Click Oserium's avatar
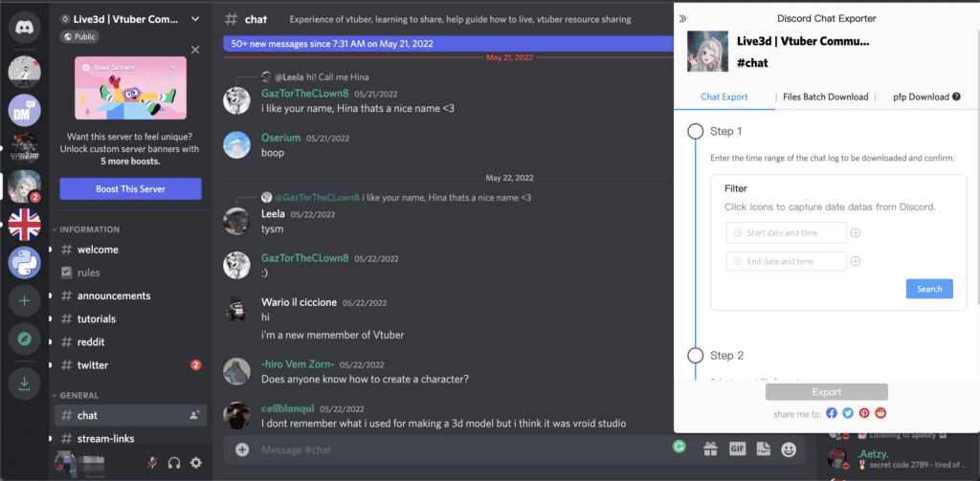Screen dimensions: 980x481 point(237,145)
